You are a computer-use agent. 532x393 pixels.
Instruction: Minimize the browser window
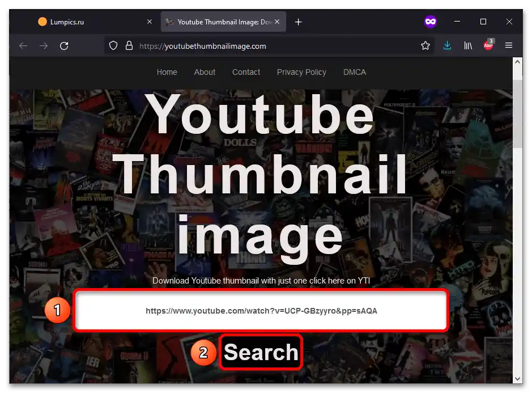tap(457, 22)
